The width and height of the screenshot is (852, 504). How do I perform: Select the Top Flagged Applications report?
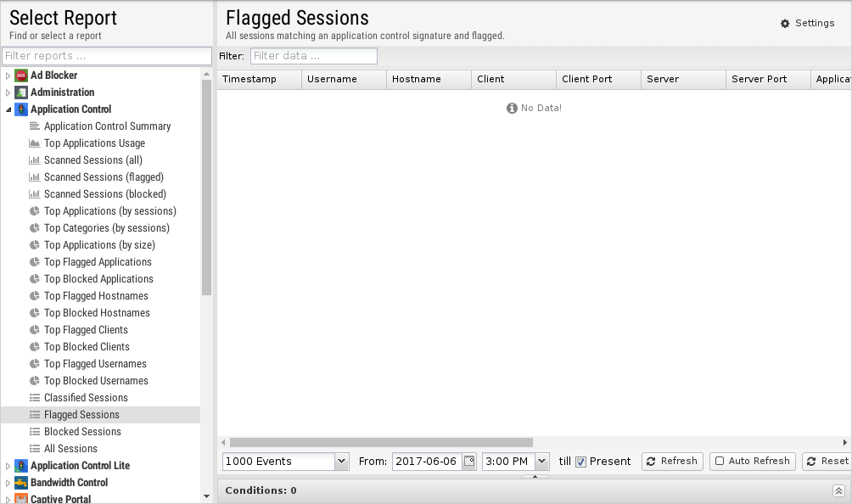coord(98,262)
